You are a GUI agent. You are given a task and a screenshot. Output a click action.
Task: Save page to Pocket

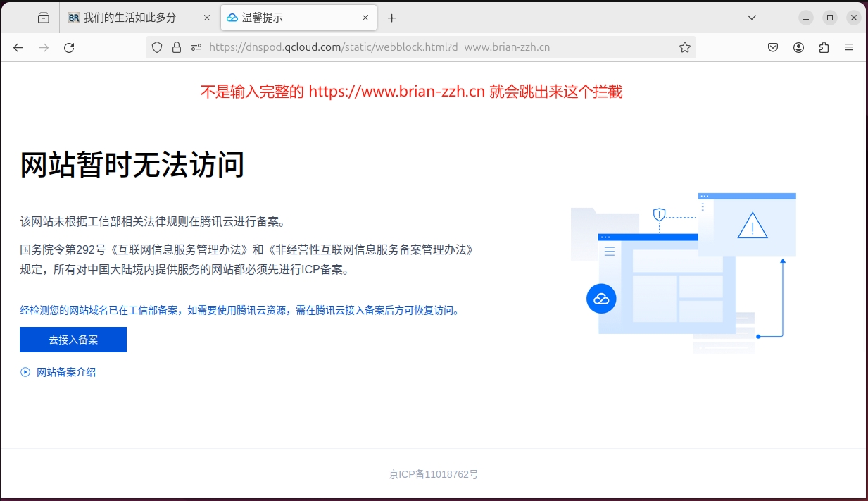click(x=773, y=47)
